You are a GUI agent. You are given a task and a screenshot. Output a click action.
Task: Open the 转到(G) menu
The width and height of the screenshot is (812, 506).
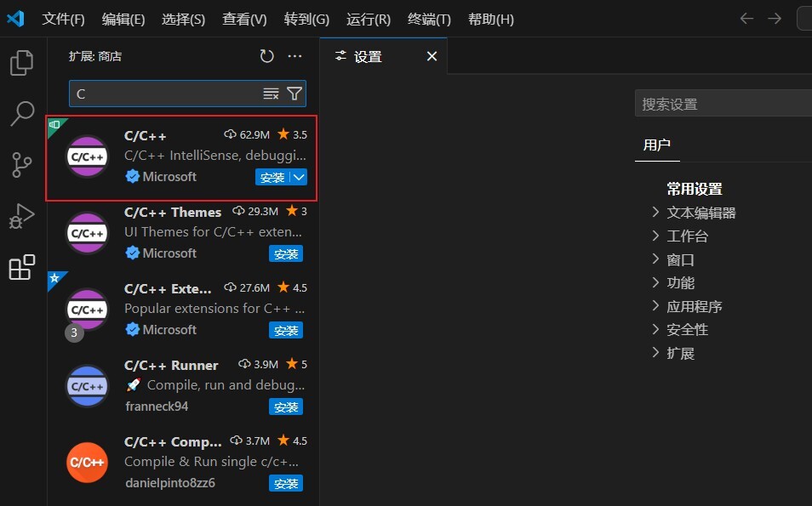306,20
